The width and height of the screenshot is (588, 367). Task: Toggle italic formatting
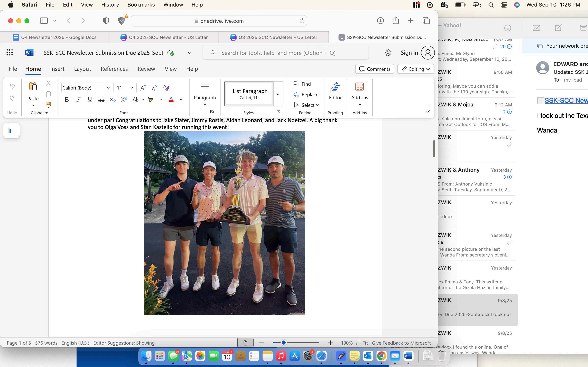pyautogui.click(x=78, y=99)
